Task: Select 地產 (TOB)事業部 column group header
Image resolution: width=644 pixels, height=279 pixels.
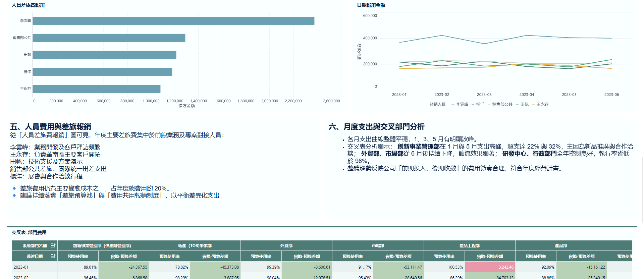Action: [x=195, y=245]
